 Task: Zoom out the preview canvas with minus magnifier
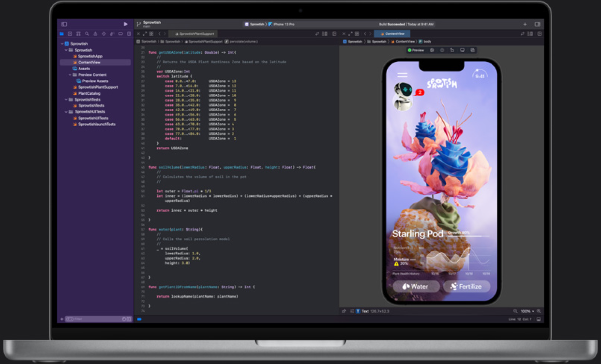515,311
